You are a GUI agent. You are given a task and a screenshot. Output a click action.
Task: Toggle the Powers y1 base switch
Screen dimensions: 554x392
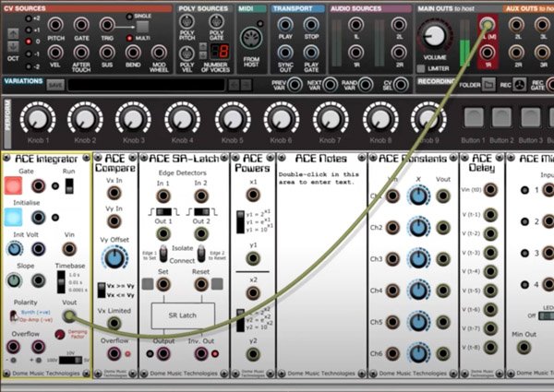click(240, 222)
